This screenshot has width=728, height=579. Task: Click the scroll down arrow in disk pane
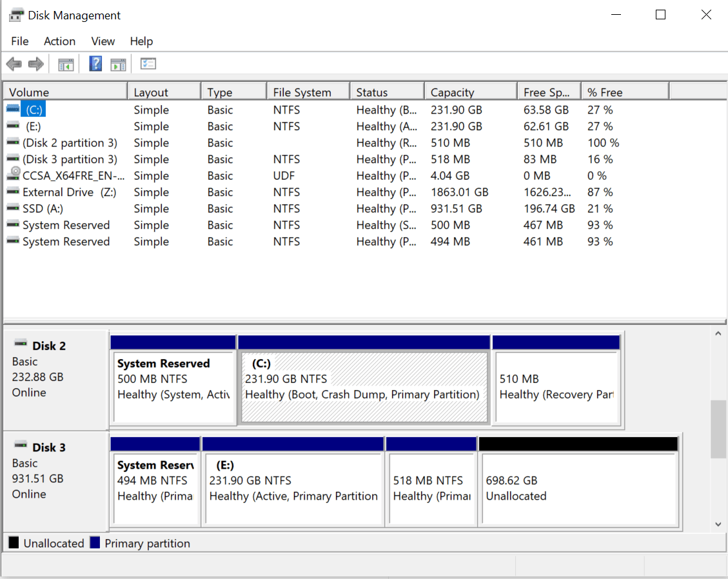(x=718, y=524)
